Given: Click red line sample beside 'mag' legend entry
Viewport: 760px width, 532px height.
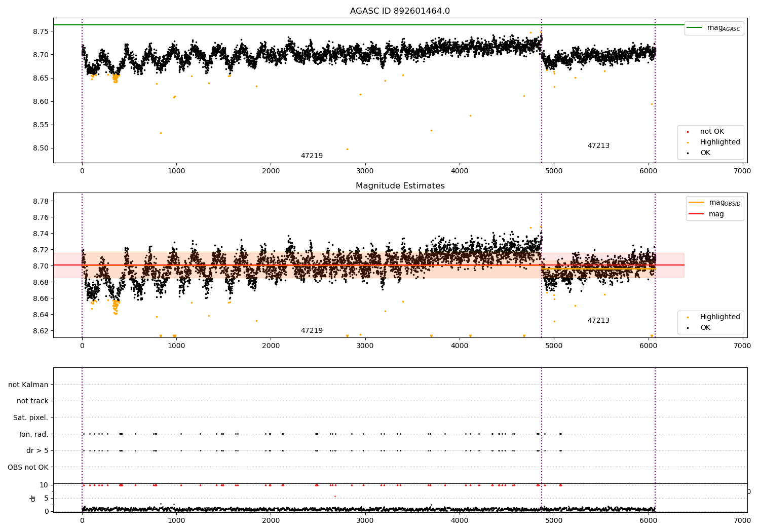Looking at the screenshot, I should [696, 214].
